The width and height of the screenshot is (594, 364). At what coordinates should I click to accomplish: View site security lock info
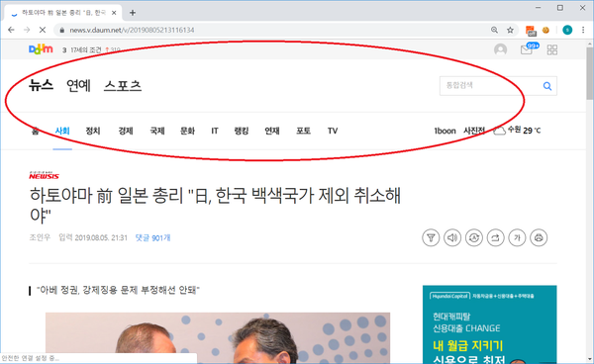62,30
